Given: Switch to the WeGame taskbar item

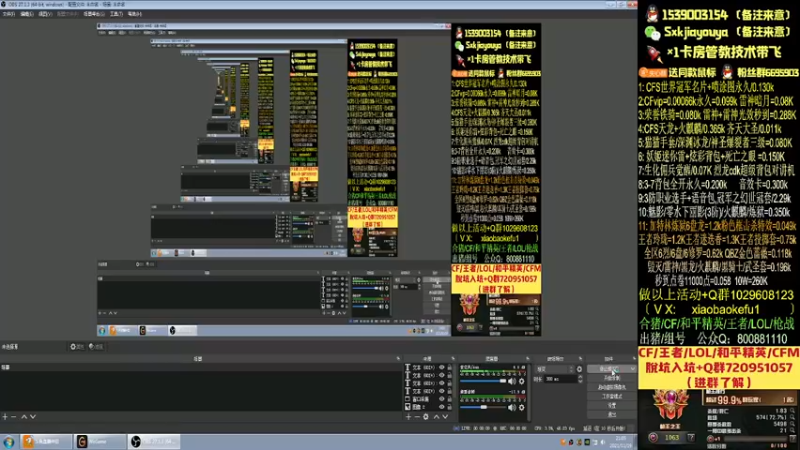Looking at the screenshot, I should coord(100,442).
